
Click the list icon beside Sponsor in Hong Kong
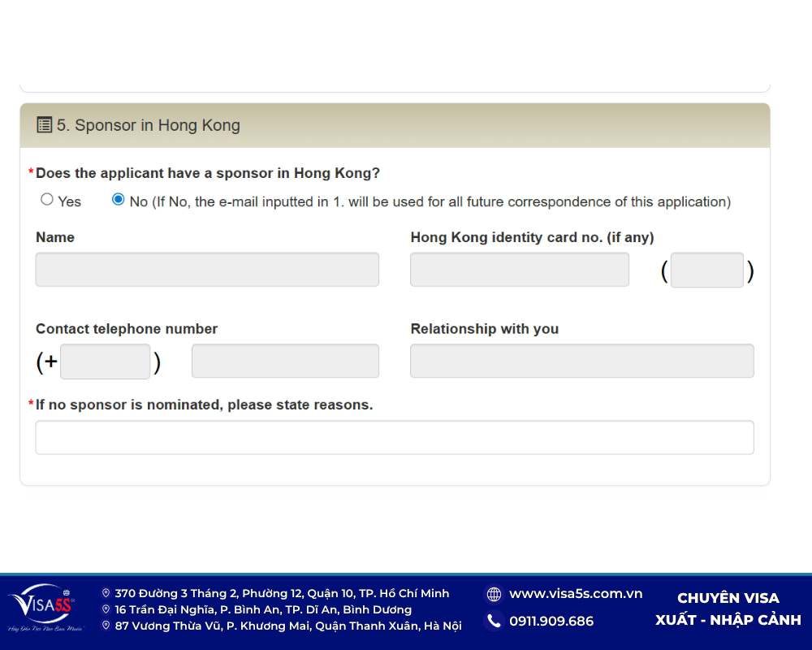click(45, 125)
